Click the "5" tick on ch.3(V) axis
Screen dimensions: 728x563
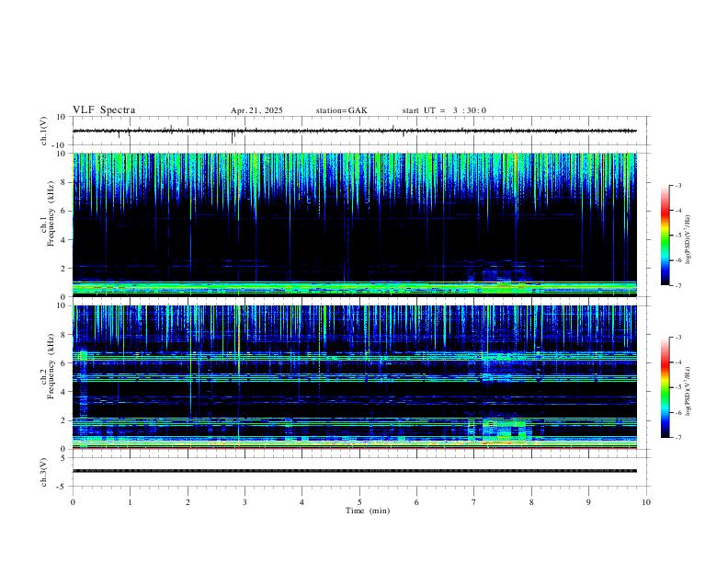(63, 458)
